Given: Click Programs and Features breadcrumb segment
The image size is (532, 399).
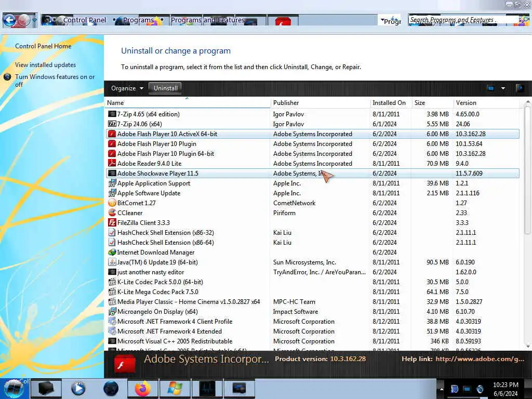Looking at the screenshot, I should pyautogui.click(x=207, y=20).
